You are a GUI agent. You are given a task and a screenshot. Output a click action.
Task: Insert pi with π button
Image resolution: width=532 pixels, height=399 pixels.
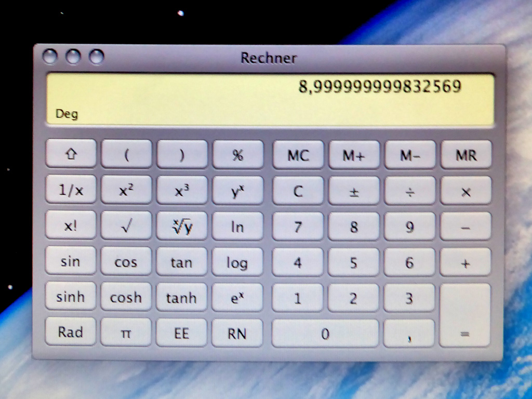pyautogui.click(x=126, y=332)
